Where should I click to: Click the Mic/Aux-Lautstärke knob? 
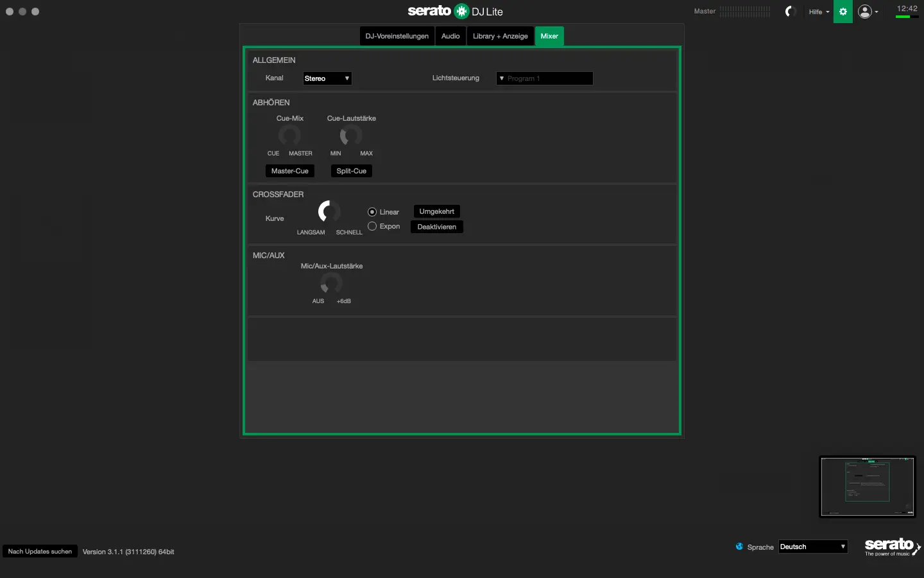(331, 283)
